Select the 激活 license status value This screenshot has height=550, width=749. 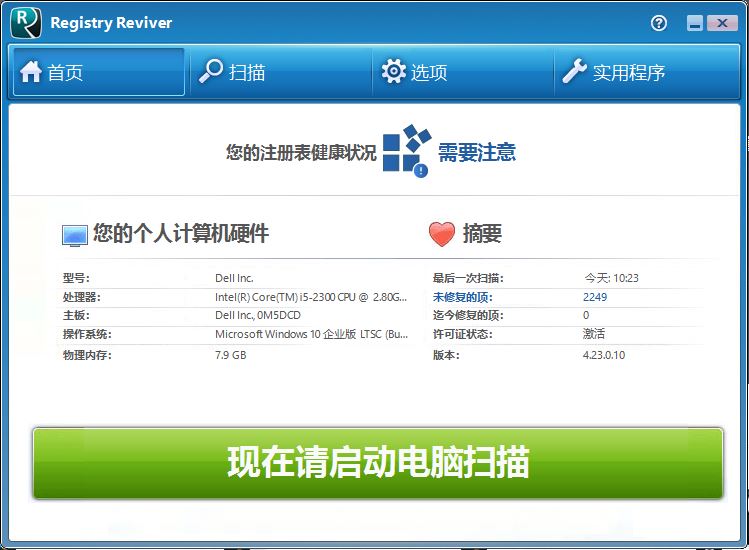click(x=594, y=334)
